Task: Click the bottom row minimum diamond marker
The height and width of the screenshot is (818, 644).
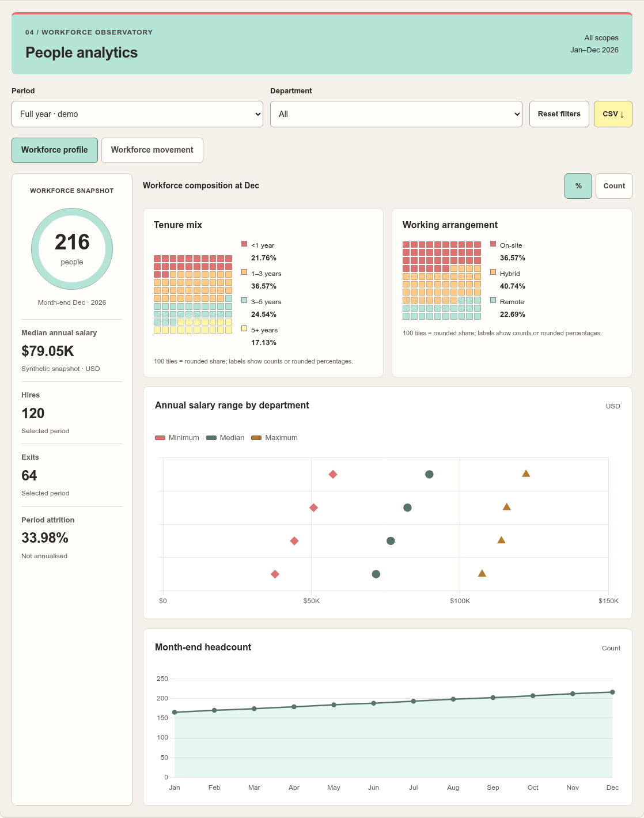Action: [x=275, y=574]
